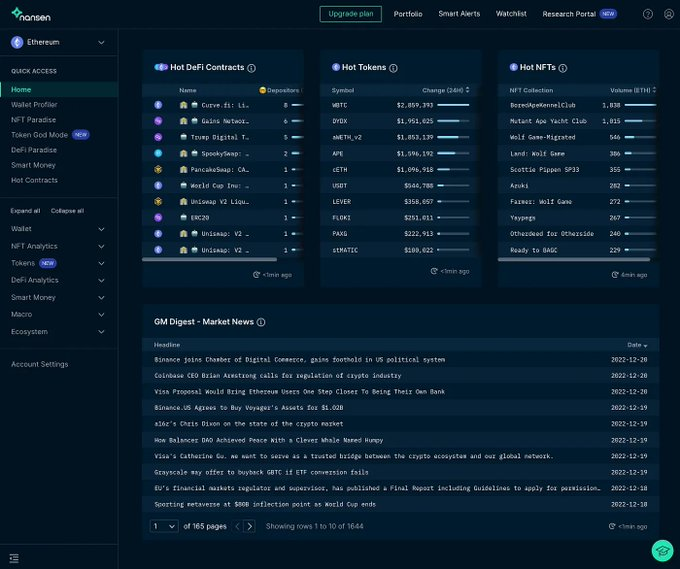Click the Hot DeFi Contracts header icon
The height and width of the screenshot is (569, 680).
[161, 67]
